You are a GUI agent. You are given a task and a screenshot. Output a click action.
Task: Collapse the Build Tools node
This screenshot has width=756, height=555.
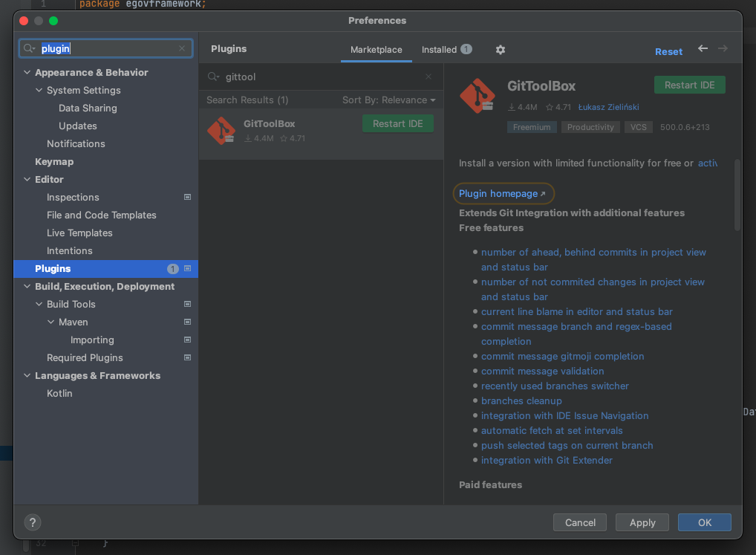pos(39,305)
